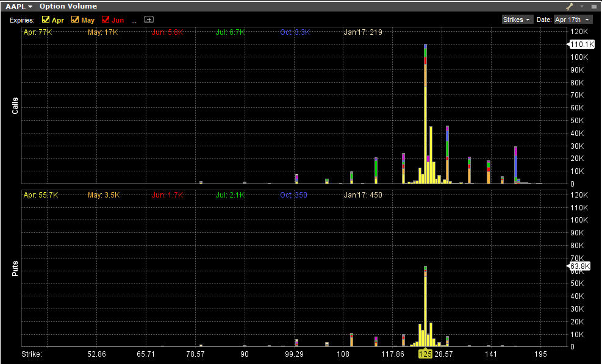This screenshot has width=602, height=364.
Task: Click the 90 strike axis label
Action: tap(245, 354)
